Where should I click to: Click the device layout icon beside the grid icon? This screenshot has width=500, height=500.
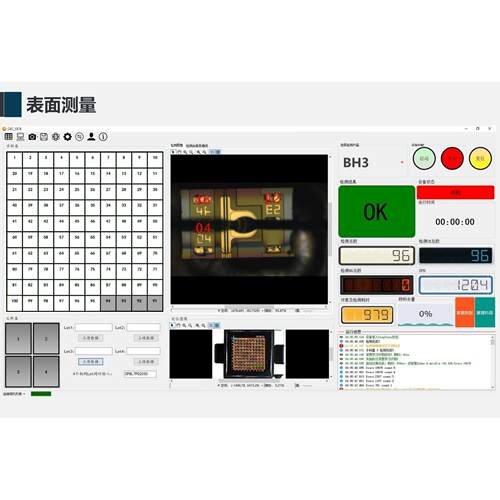tap(20, 137)
